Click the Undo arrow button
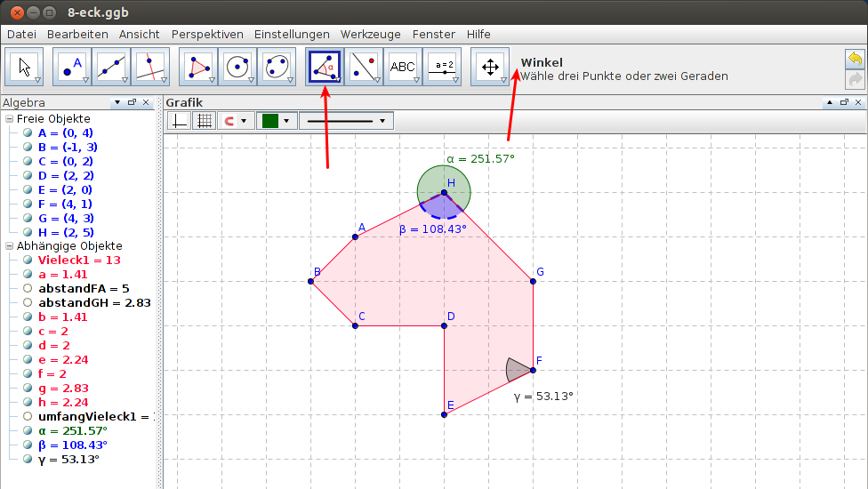This screenshot has height=489, width=868. (x=854, y=59)
